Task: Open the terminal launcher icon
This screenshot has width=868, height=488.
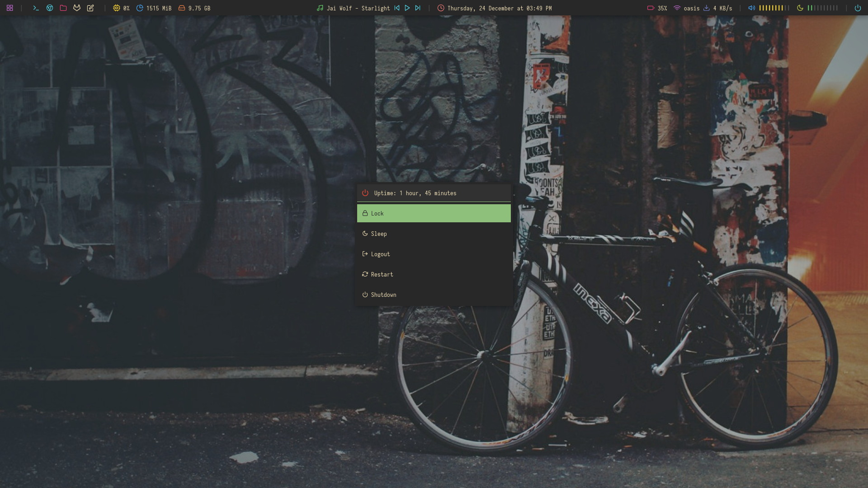Action: pyautogui.click(x=36, y=8)
